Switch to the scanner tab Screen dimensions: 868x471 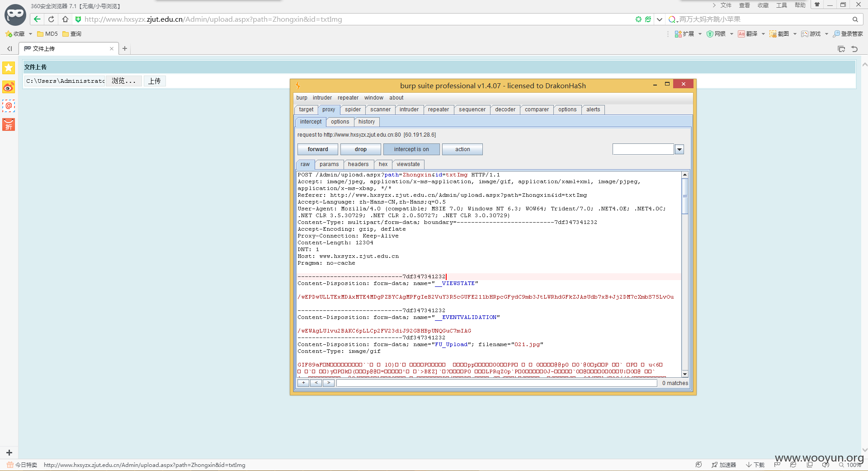tap(380, 109)
